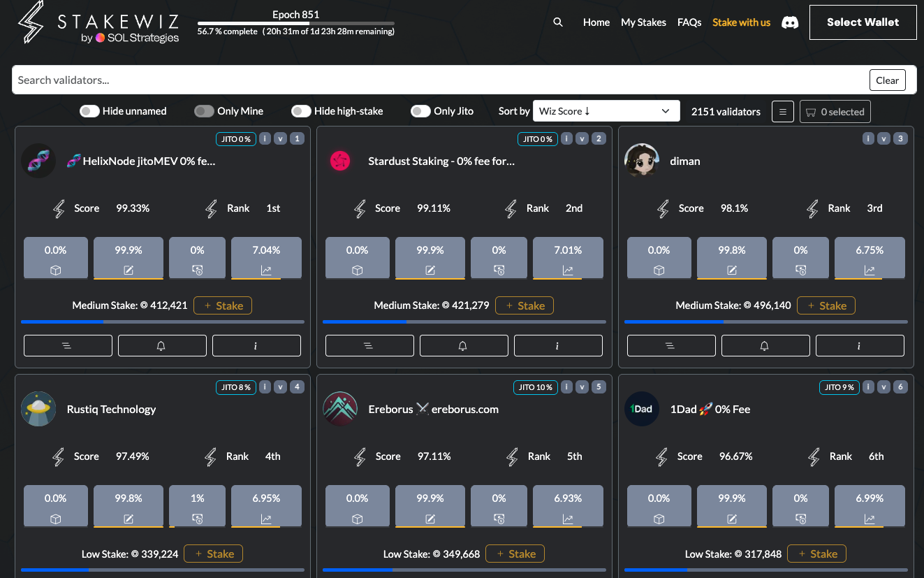
Task: Click HelixNode validator avatar
Action: tap(38, 161)
